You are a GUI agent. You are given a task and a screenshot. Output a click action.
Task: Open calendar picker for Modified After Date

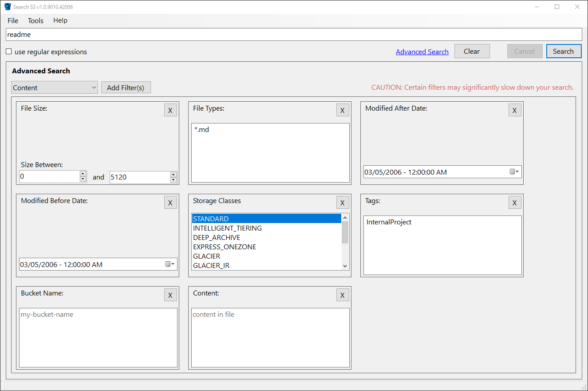tap(514, 172)
